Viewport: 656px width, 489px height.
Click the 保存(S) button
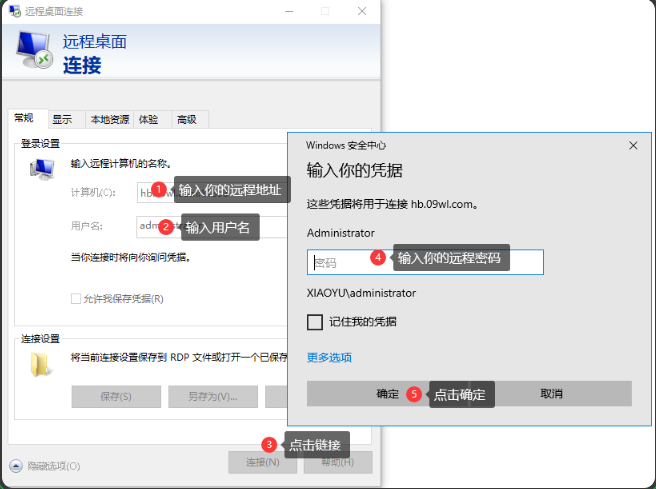(x=116, y=396)
